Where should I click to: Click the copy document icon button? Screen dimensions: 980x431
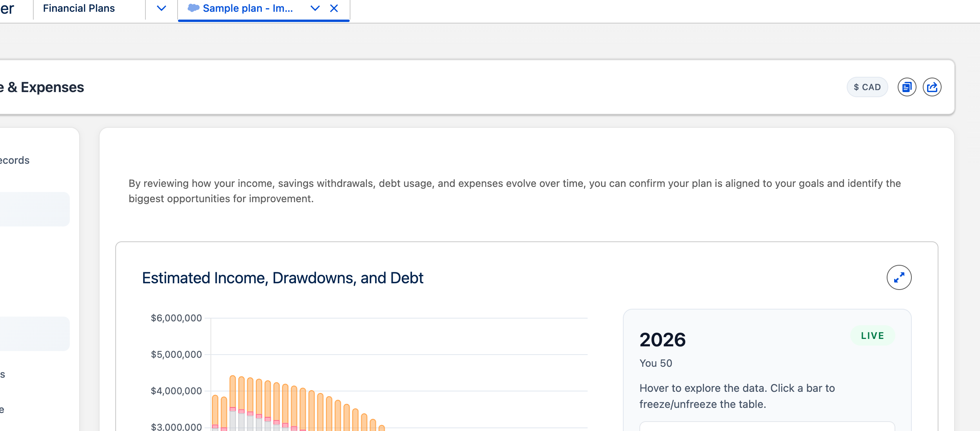pos(907,87)
